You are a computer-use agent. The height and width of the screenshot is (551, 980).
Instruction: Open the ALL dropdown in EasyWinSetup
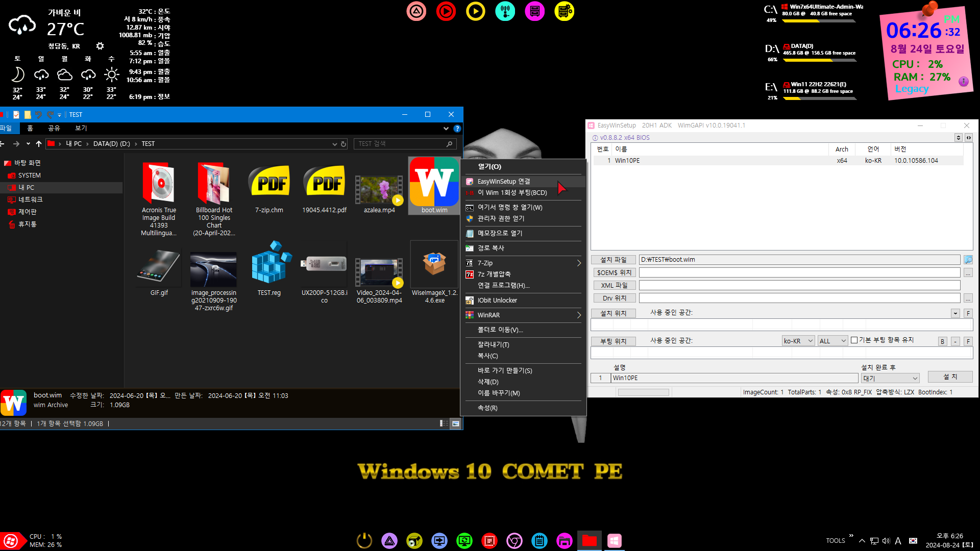(833, 341)
